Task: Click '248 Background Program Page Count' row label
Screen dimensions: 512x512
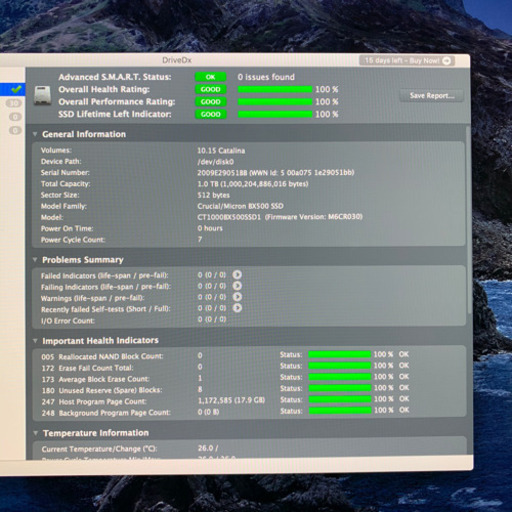Action: [106, 413]
